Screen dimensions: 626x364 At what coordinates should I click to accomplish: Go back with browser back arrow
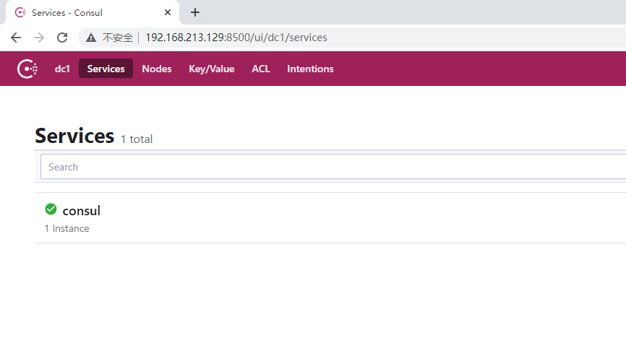point(16,38)
